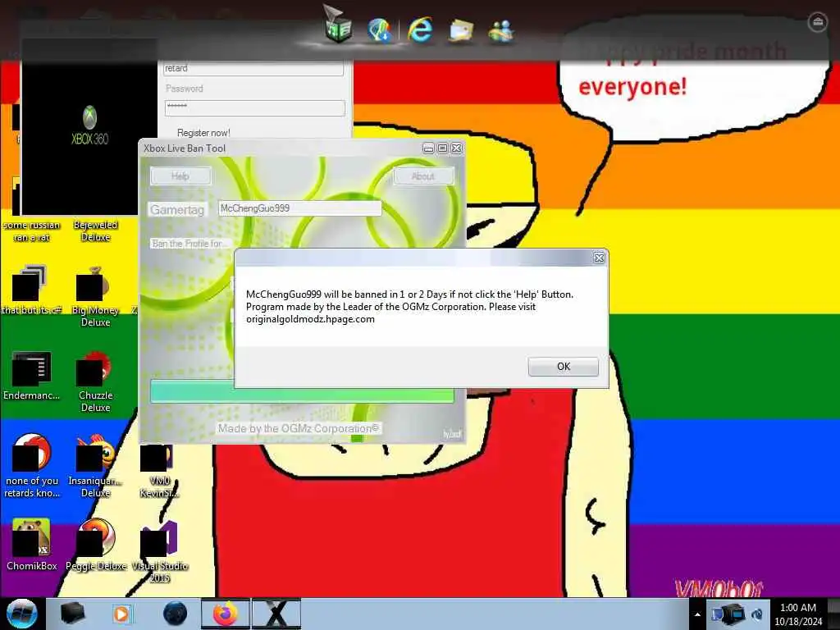Select the Visual Studio 2015 desktop icon
This screenshot has height=630, width=840.
pos(159,552)
